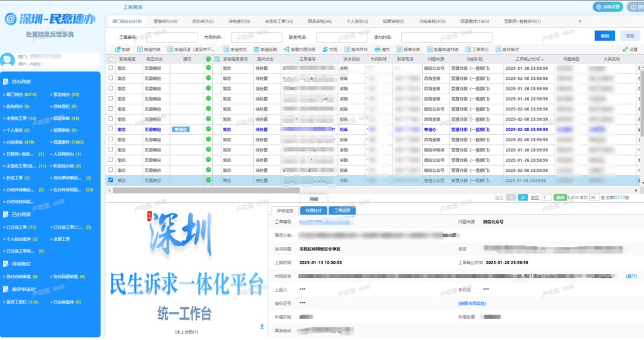Check the first row's checkbox
This screenshot has height=340, width=644.
pyautogui.click(x=111, y=68)
